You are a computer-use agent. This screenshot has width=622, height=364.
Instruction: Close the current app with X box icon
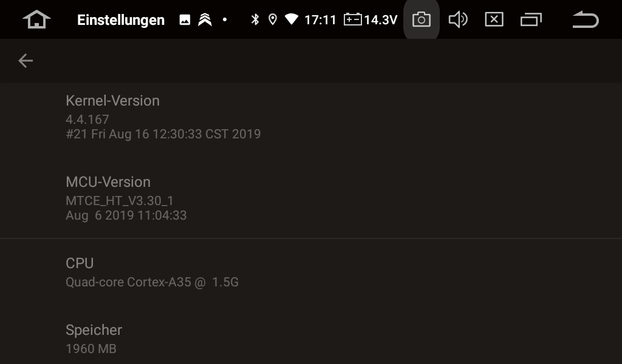(x=494, y=19)
